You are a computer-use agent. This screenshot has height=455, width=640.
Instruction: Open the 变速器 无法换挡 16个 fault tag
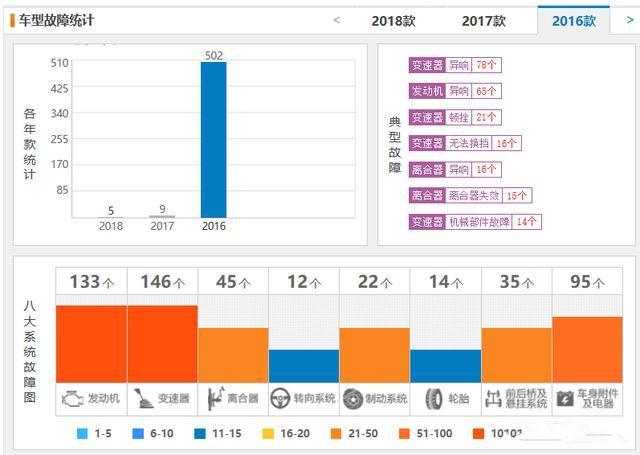465,143
